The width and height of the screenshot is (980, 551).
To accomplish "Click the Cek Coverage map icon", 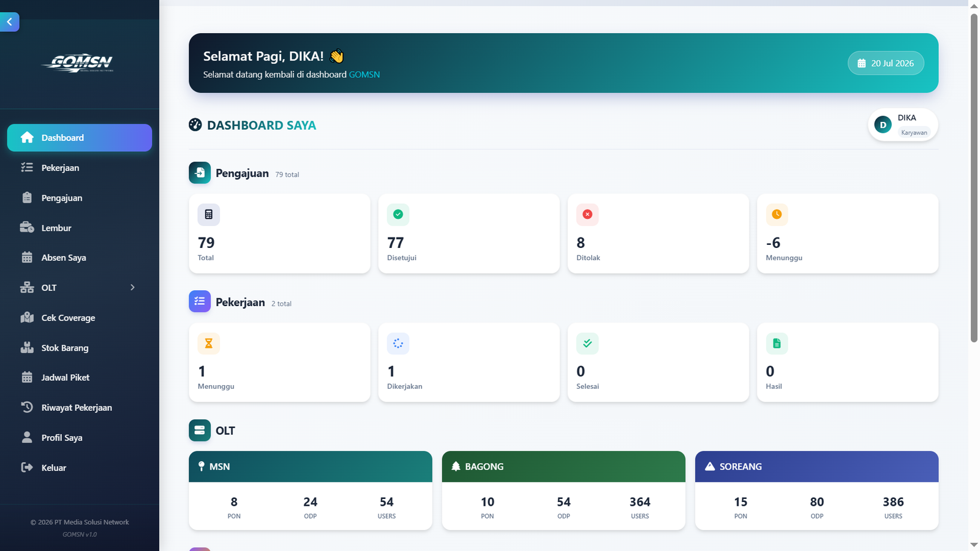I will tap(27, 318).
